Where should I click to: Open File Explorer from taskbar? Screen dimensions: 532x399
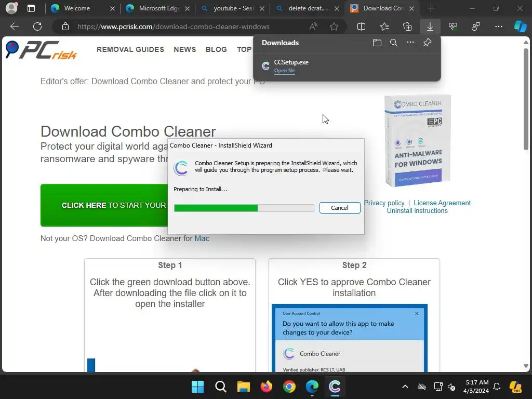243,387
